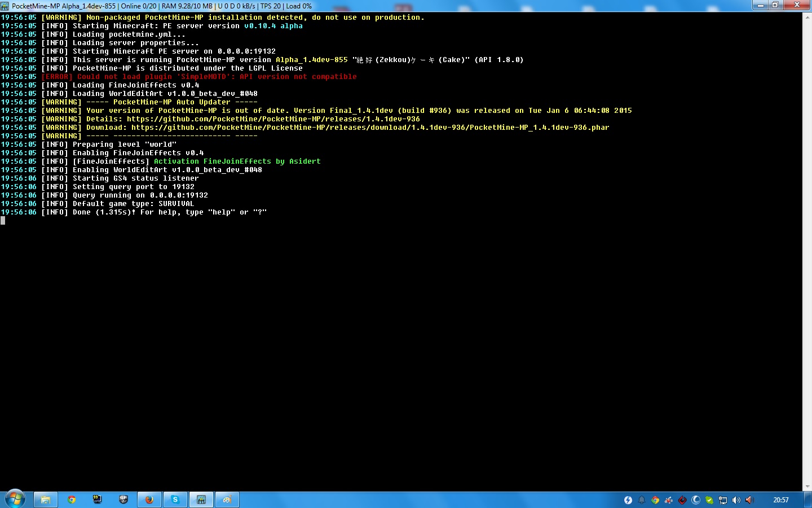Viewport: 812px width, 508px height.
Task: Switch to Skype in the taskbar
Action: 175,500
